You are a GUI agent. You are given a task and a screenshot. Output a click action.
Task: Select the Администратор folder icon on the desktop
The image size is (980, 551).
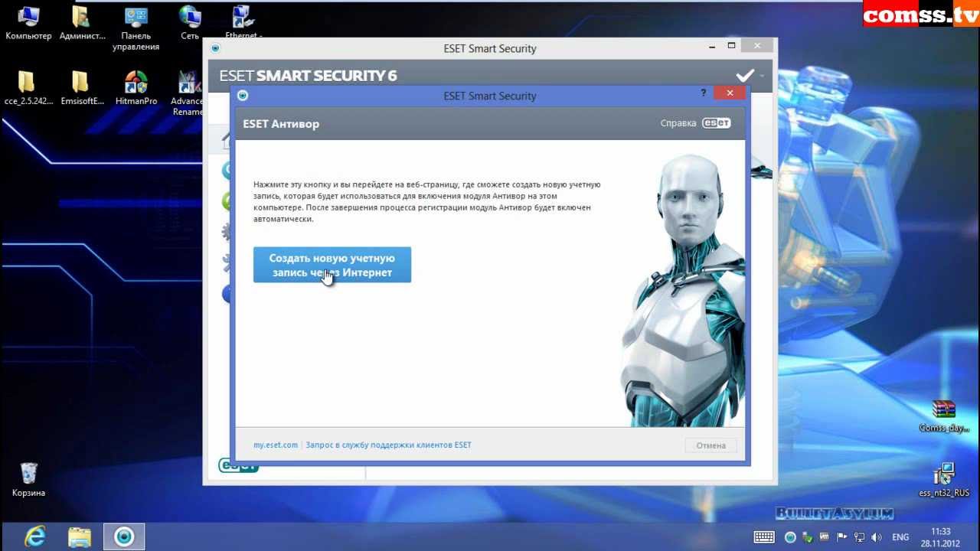[82, 23]
